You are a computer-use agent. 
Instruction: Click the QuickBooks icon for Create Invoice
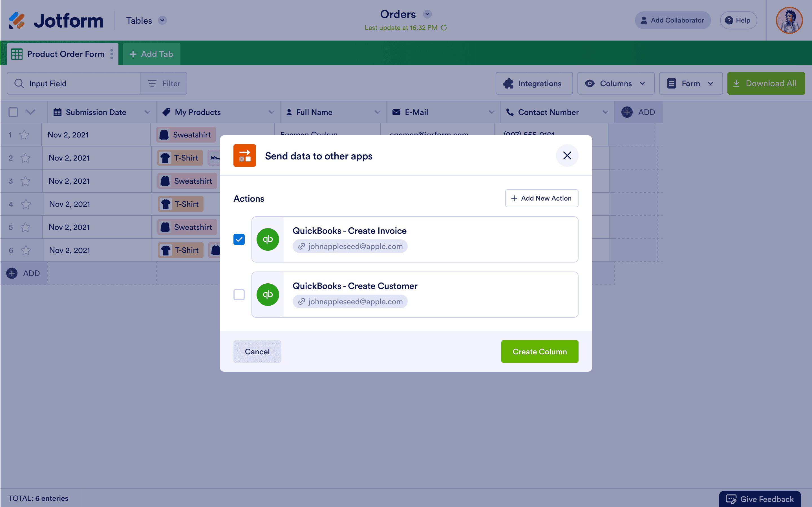[x=268, y=239]
